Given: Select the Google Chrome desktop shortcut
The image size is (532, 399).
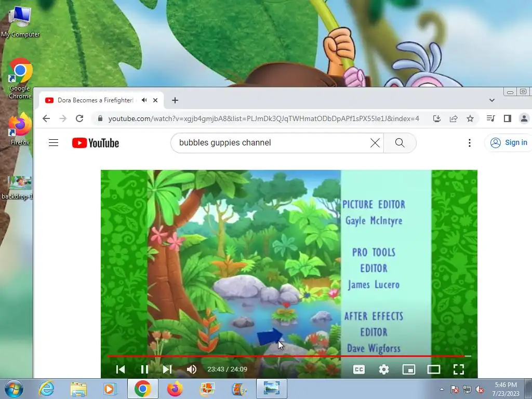Looking at the screenshot, I should pyautogui.click(x=20, y=79).
